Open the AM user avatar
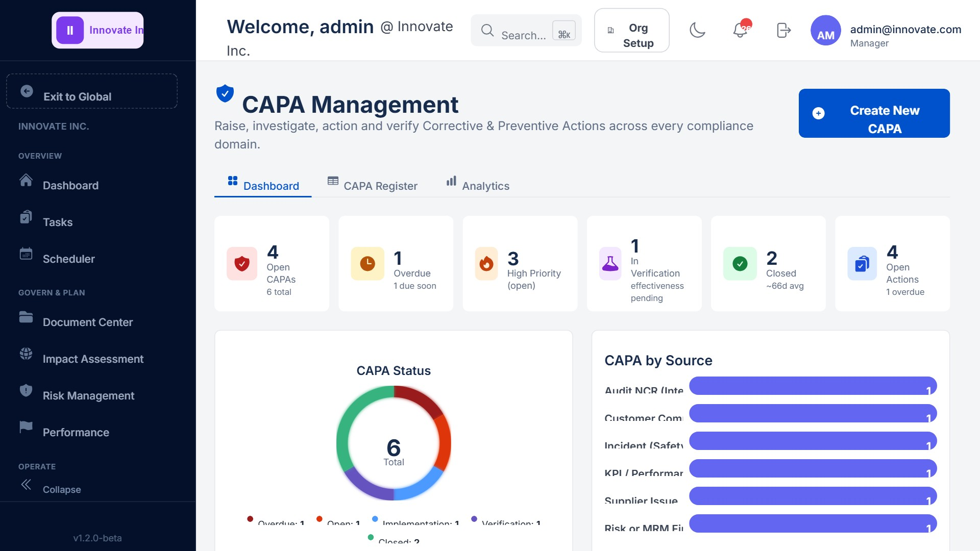The width and height of the screenshot is (980, 551). pos(825,30)
